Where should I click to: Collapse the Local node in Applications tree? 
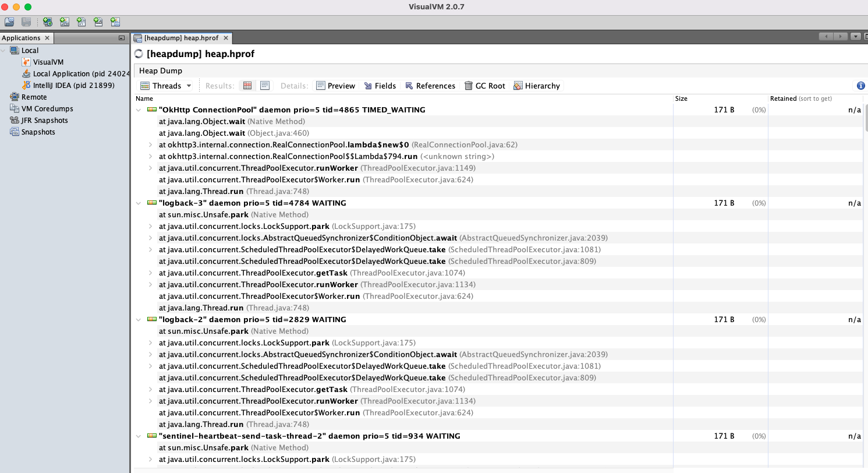[4, 51]
